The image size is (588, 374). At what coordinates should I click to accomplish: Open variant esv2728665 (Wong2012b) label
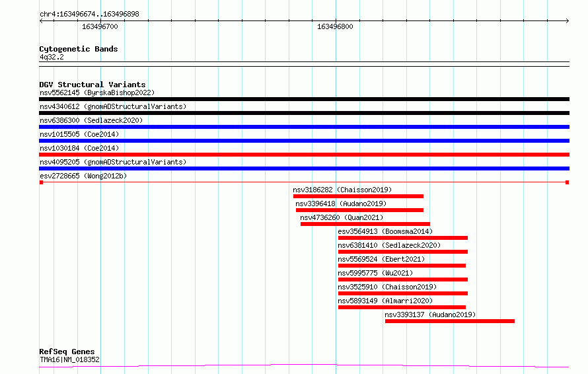tap(83, 176)
